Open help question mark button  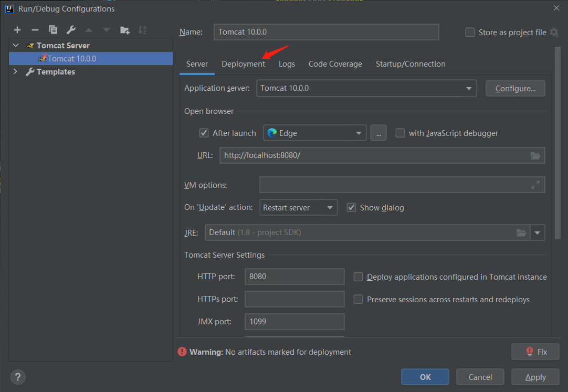[18, 377]
